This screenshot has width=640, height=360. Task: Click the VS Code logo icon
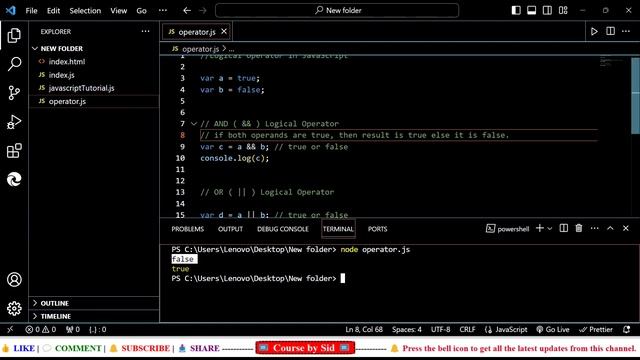(x=11, y=10)
